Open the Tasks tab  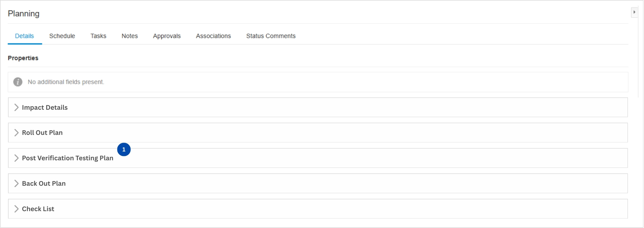pos(98,36)
